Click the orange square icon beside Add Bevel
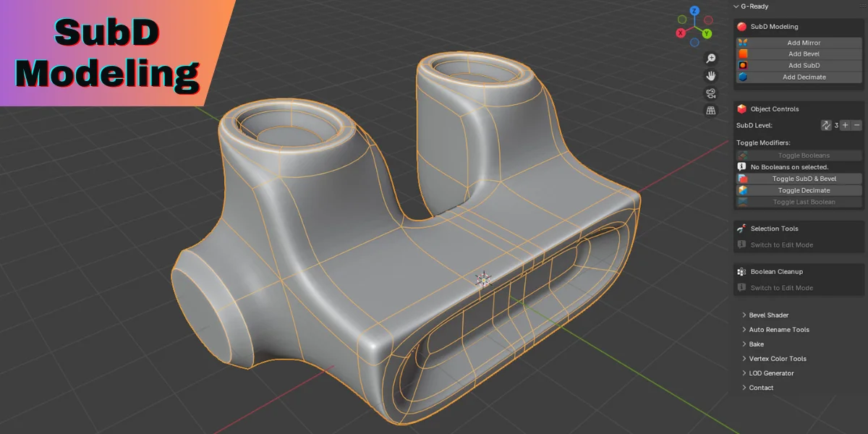 (742, 54)
